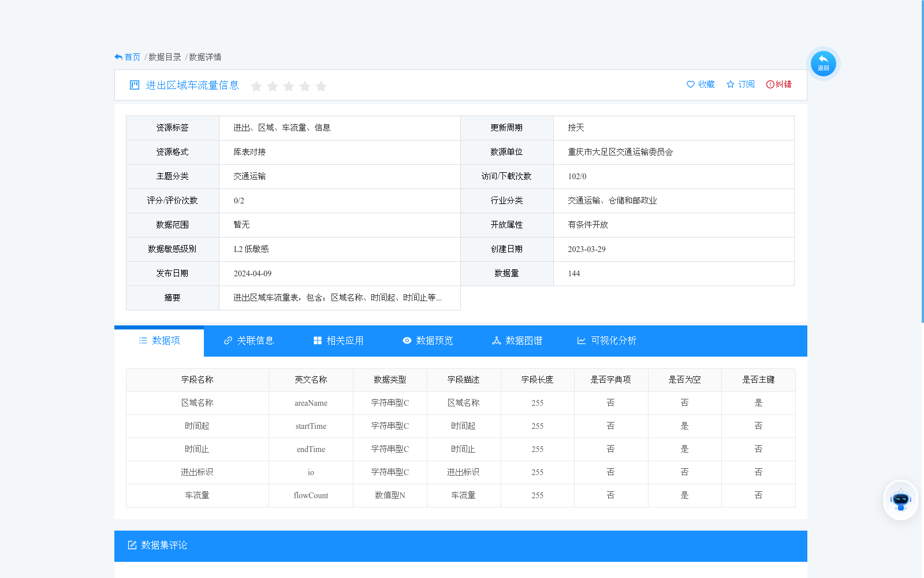Switch to the 相关应用 tab
924x578 pixels.
click(x=338, y=341)
